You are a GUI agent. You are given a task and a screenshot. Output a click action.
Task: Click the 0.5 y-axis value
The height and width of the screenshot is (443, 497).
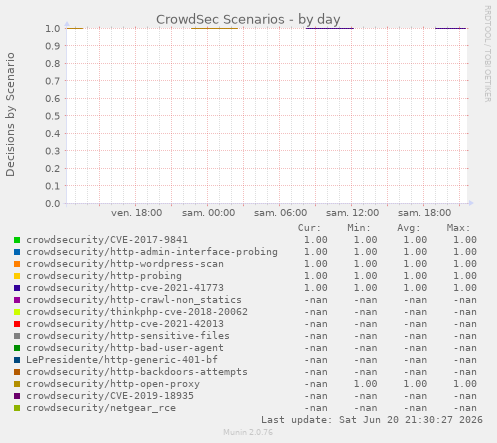[x=53, y=116]
